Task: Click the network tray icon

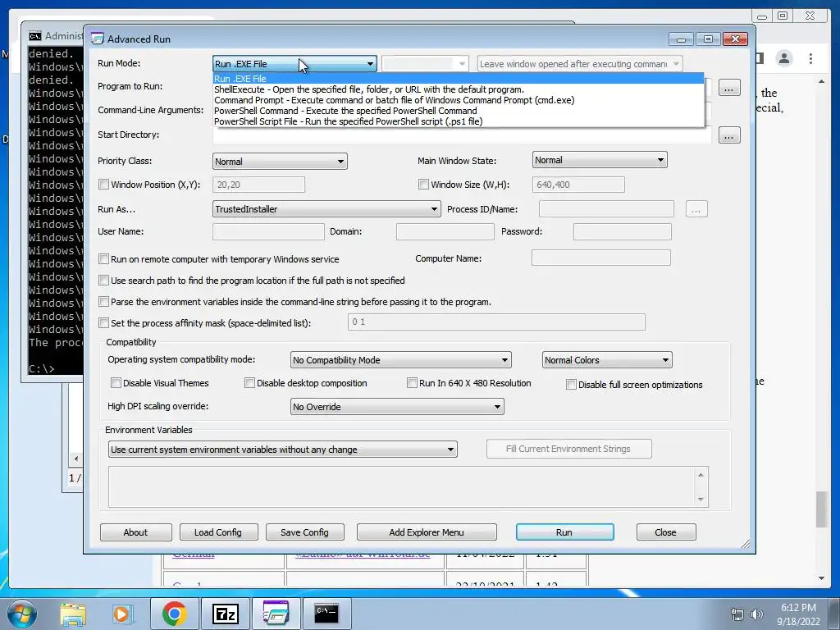Action: coord(737,614)
